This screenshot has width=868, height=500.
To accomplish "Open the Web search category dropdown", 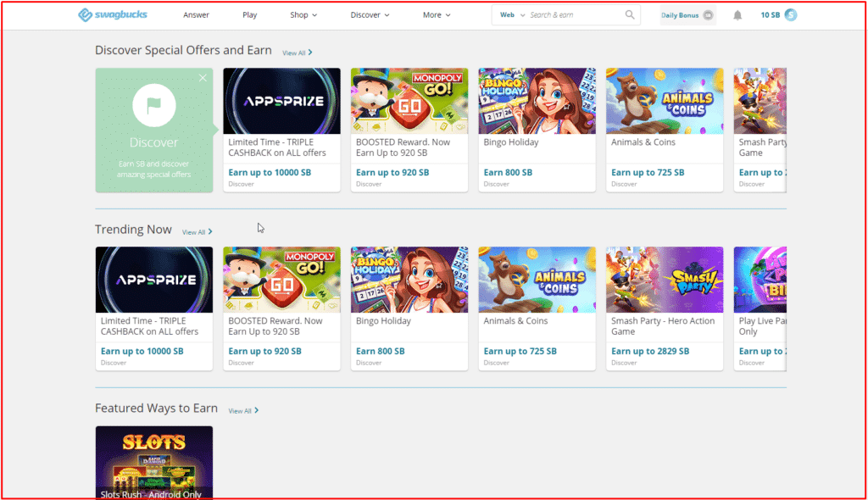I will [x=512, y=14].
